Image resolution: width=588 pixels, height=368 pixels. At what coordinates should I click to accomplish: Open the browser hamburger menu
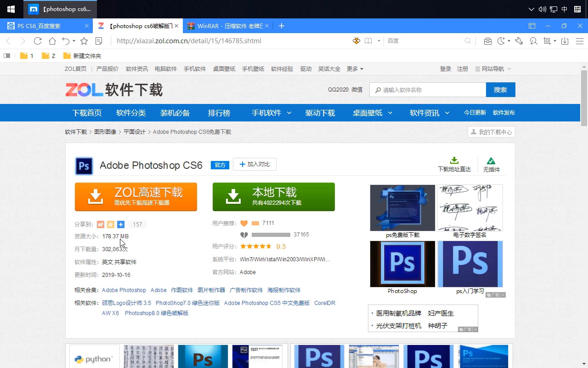580,41
